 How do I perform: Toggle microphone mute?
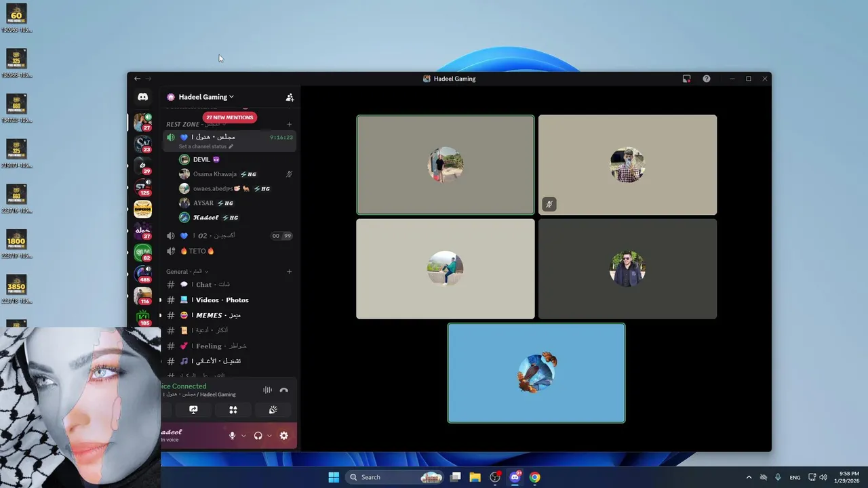(232, 436)
